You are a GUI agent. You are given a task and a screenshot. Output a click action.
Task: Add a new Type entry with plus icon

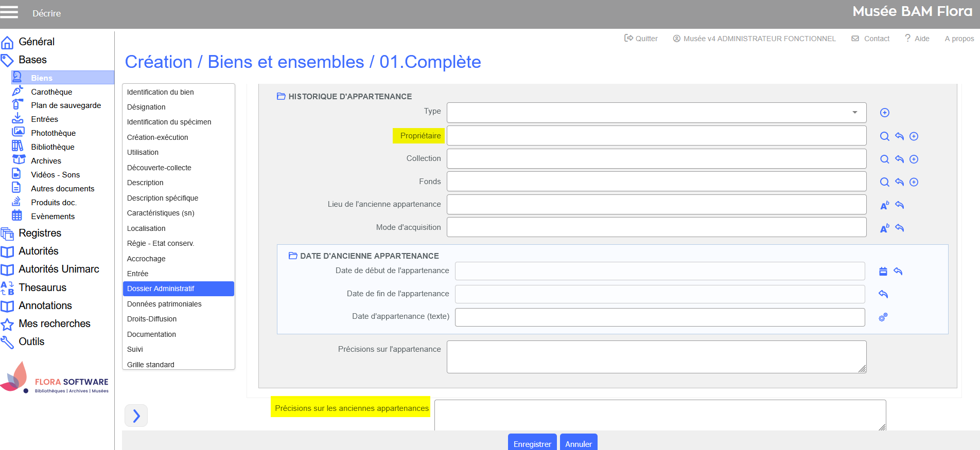[x=885, y=113]
